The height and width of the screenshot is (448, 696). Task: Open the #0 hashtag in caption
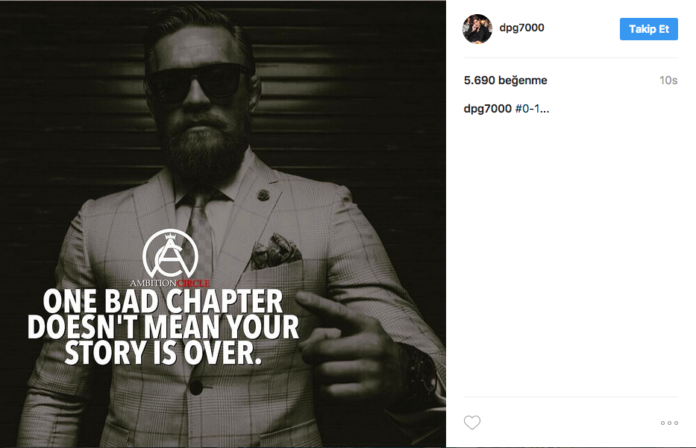point(522,109)
